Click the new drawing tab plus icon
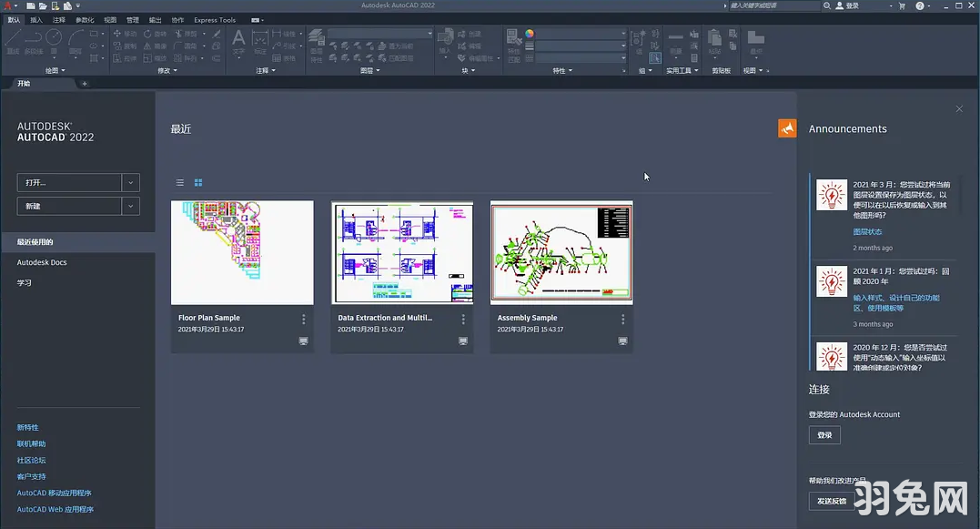The image size is (980, 529). pyautogui.click(x=85, y=84)
